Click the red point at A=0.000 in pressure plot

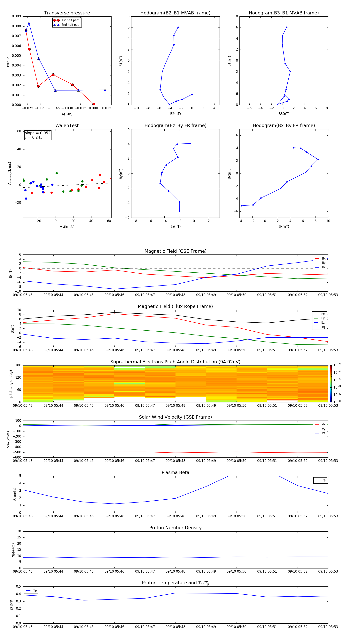click(x=93, y=104)
